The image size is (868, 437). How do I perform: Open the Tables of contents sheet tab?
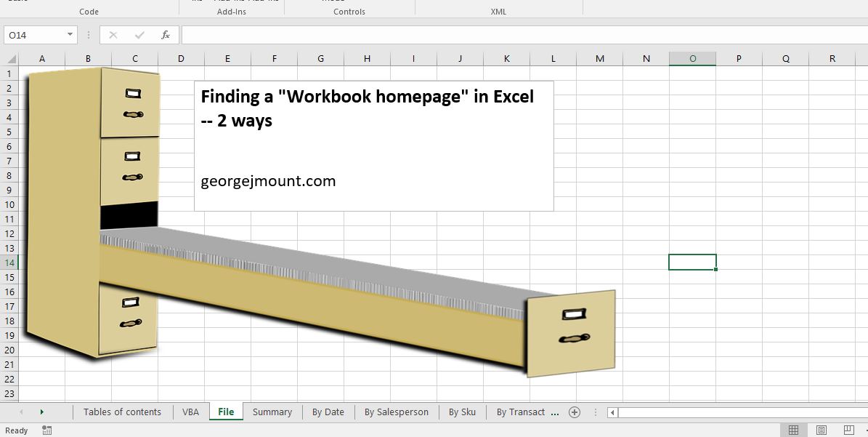pyautogui.click(x=122, y=412)
